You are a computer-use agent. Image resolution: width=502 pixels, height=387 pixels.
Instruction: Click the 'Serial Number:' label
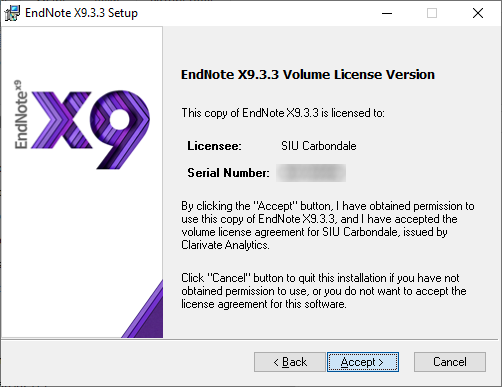click(x=228, y=173)
